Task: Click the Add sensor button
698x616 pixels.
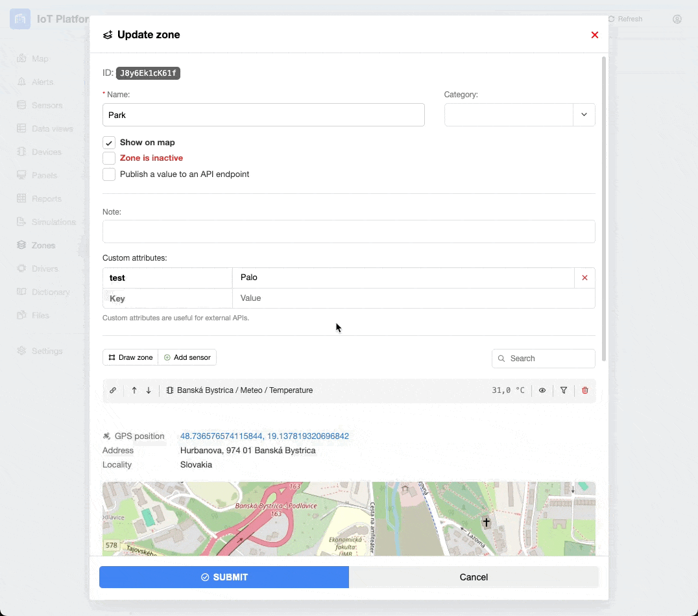Action: tap(187, 357)
